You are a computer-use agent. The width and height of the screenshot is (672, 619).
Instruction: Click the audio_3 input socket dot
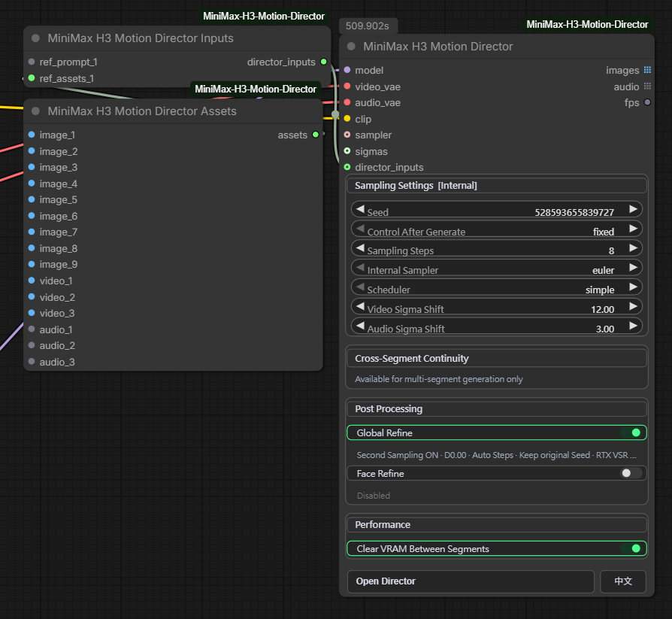(x=32, y=362)
